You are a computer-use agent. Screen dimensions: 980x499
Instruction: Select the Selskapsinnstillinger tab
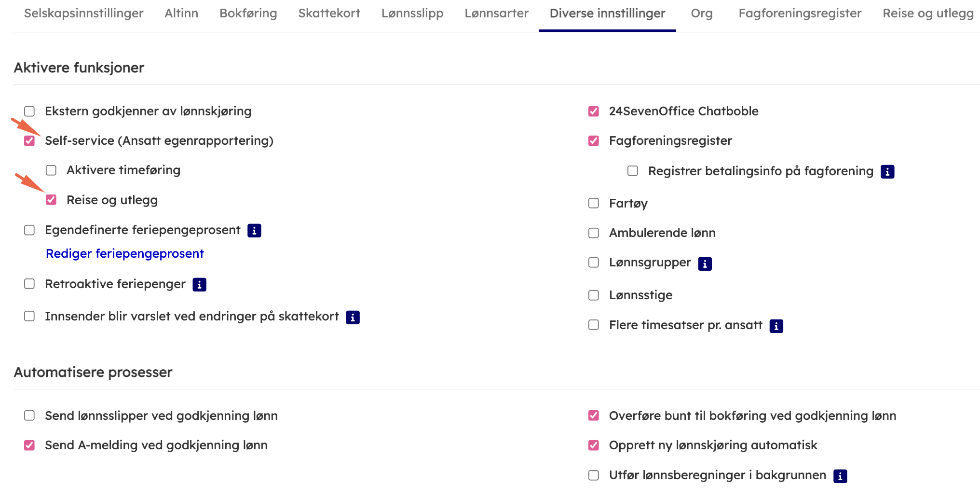(83, 14)
